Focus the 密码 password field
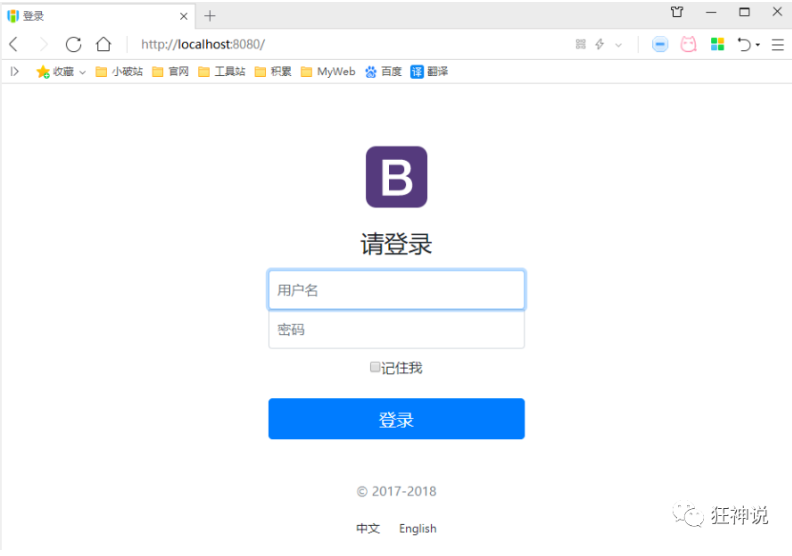Image resolution: width=792 pixels, height=556 pixels. click(396, 330)
